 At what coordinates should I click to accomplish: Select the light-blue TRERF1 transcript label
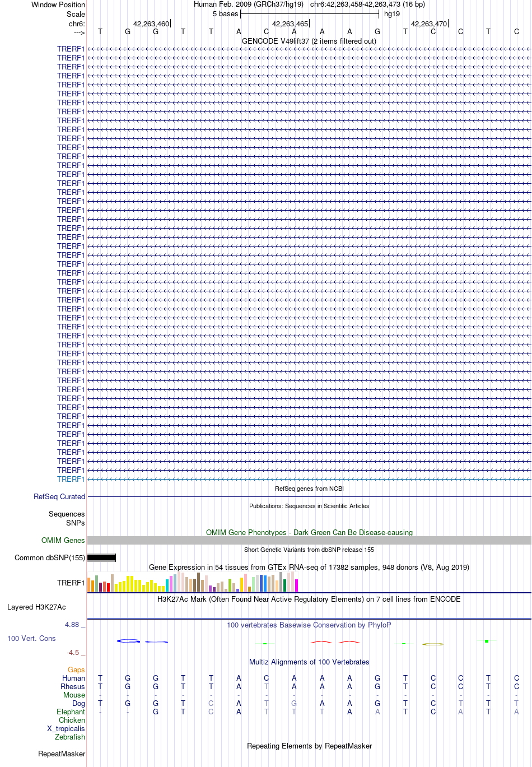pos(71,479)
